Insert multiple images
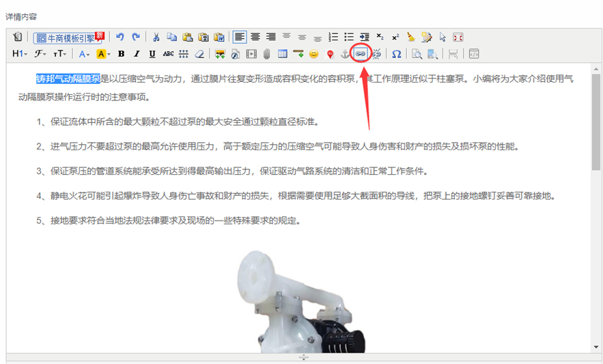 coord(220,54)
